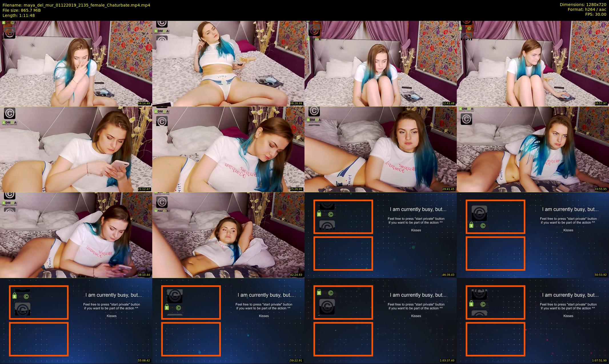This screenshot has height=364, width=609.
Task: Click the DMCA badge in the 33:55 frame
Action: point(466,109)
